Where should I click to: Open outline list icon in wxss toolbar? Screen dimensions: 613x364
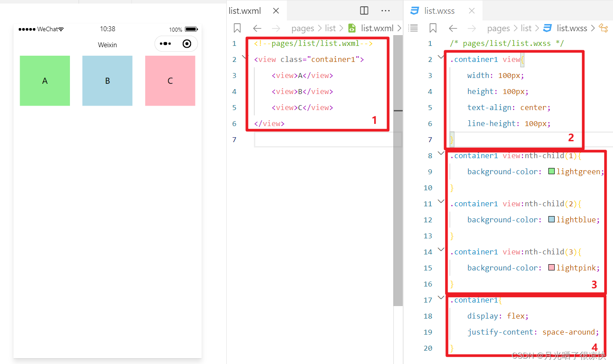[413, 29]
